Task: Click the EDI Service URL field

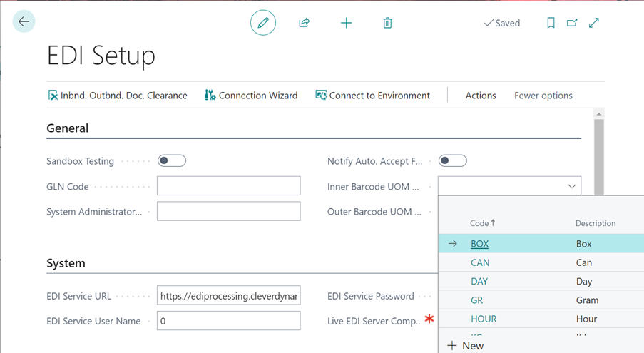Action: (229, 295)
